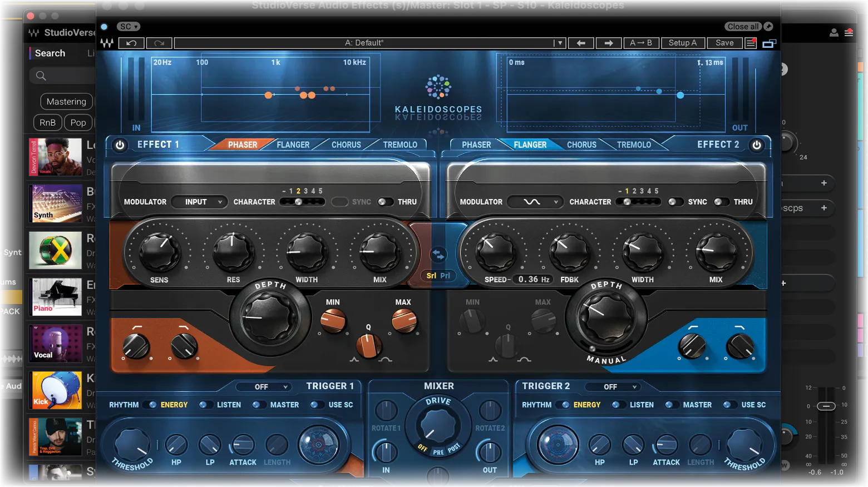Click Save in the plugin toolbar
Viewport: 868px width, 487px height.
(724, 43)
